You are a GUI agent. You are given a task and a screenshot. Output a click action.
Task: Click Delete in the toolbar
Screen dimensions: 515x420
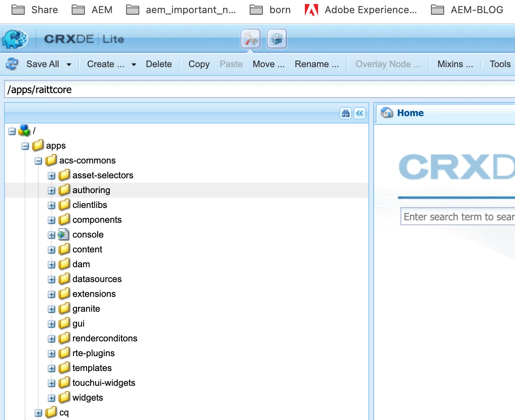point(159,64)
